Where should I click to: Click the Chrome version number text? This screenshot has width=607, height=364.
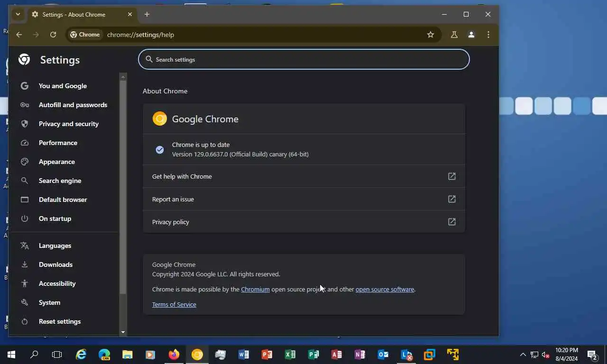tap(240, 154)
